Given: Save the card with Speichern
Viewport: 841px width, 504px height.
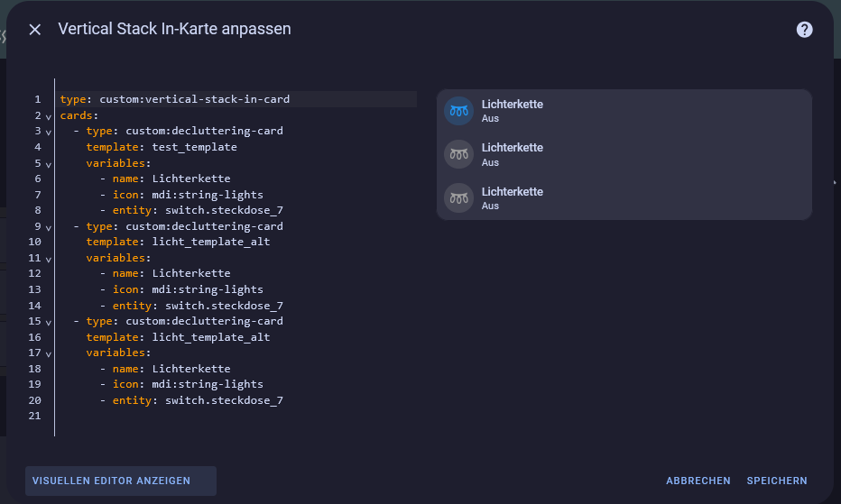Looking at the screenshot, I should click(x=777, y=481).
